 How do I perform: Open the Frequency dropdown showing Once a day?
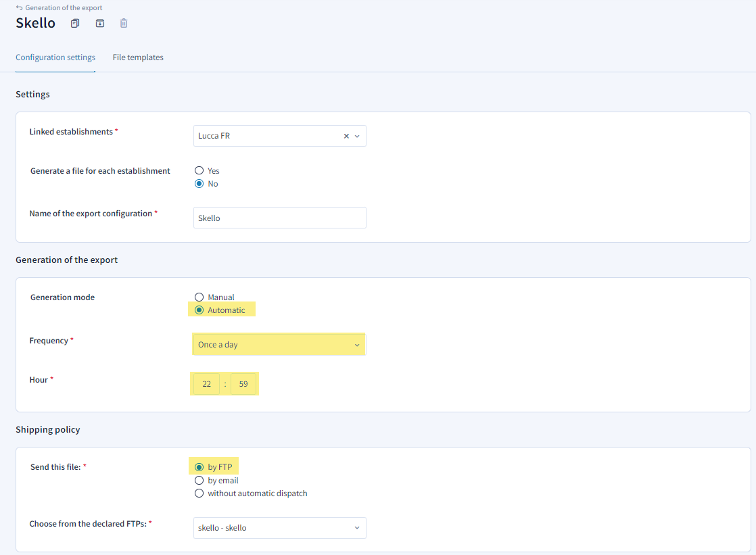tap(280, 345)
